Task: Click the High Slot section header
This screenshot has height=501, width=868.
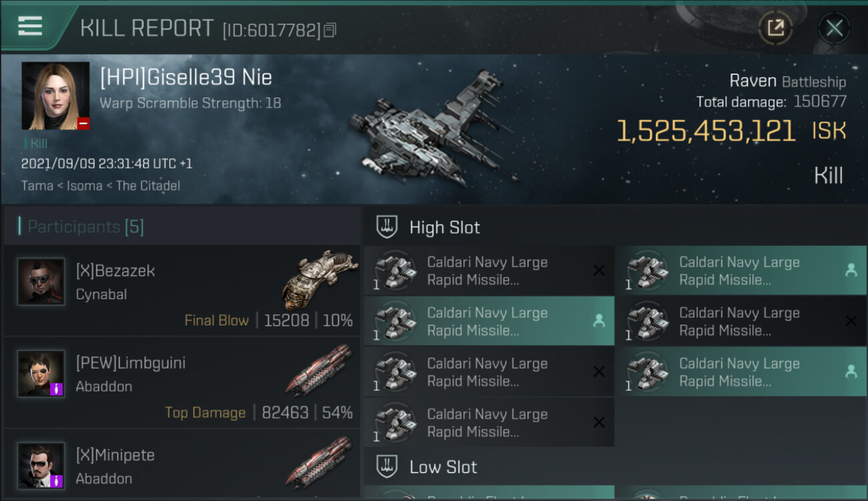Action: pos(444,228)
